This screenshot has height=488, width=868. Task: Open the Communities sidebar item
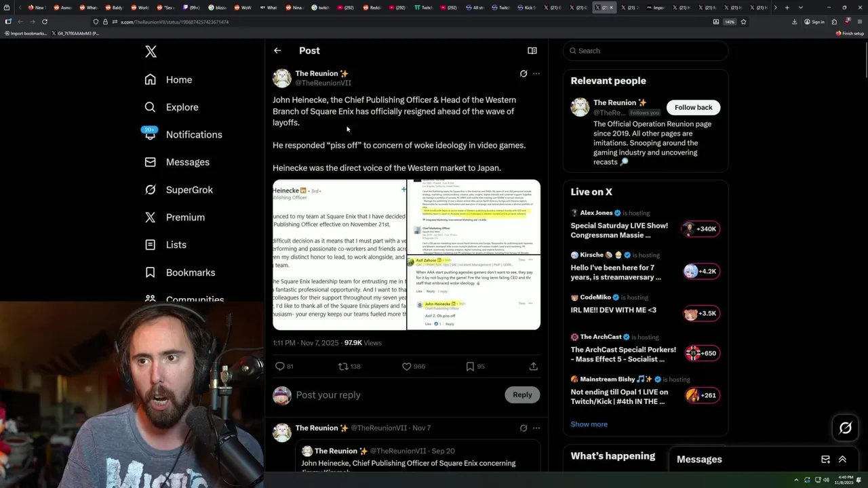point(184,300)
